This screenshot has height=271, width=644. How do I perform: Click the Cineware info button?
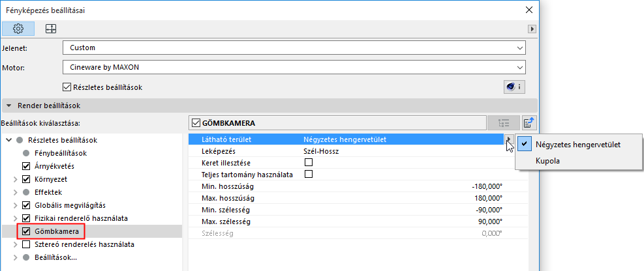(515, 87)
